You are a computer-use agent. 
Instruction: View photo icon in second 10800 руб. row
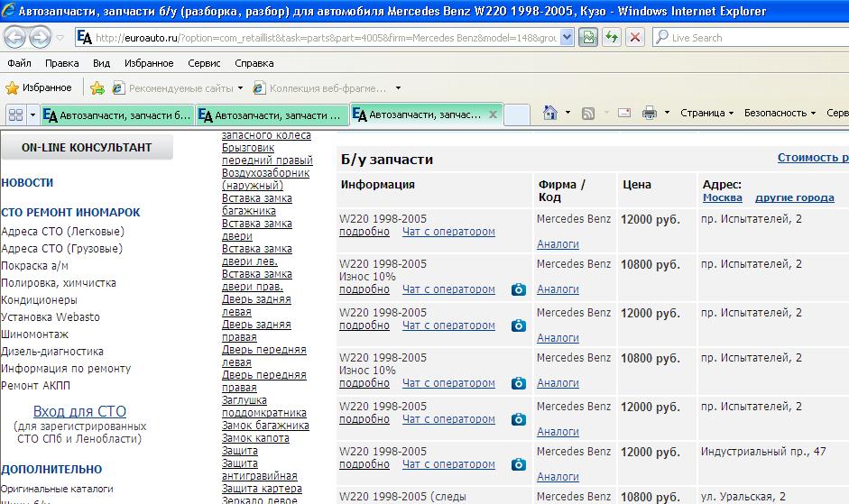(519, 383)
